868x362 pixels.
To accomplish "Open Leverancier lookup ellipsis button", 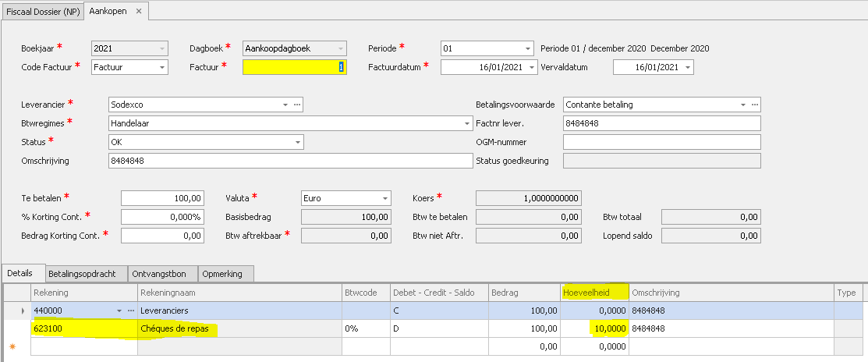I will 296,105.
